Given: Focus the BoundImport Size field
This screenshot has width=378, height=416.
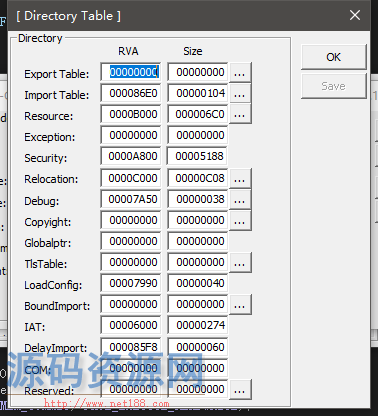Looking at the screenshot, I should coord(197,304).
